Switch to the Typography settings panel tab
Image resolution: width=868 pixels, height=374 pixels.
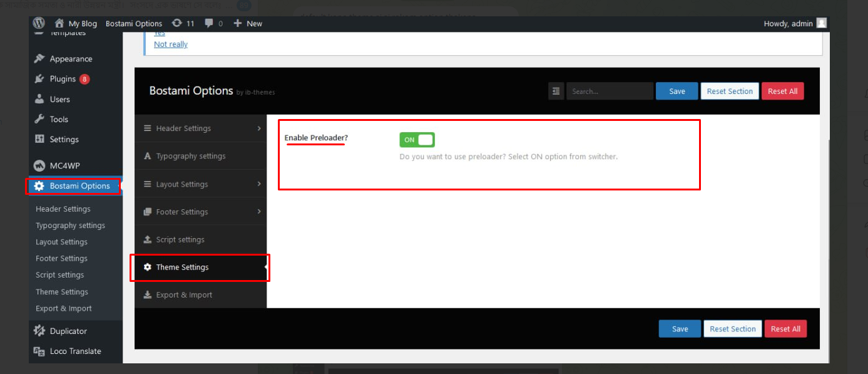tap(201, 156)
